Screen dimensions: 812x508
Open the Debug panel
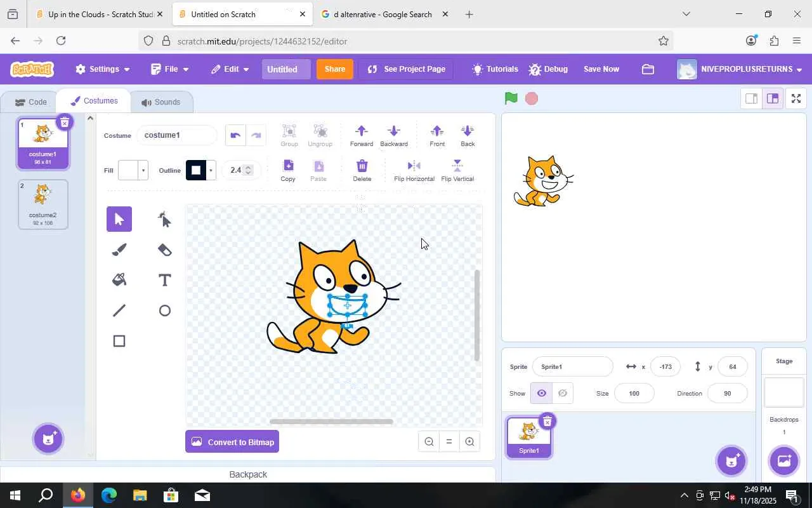coord(549,69)
